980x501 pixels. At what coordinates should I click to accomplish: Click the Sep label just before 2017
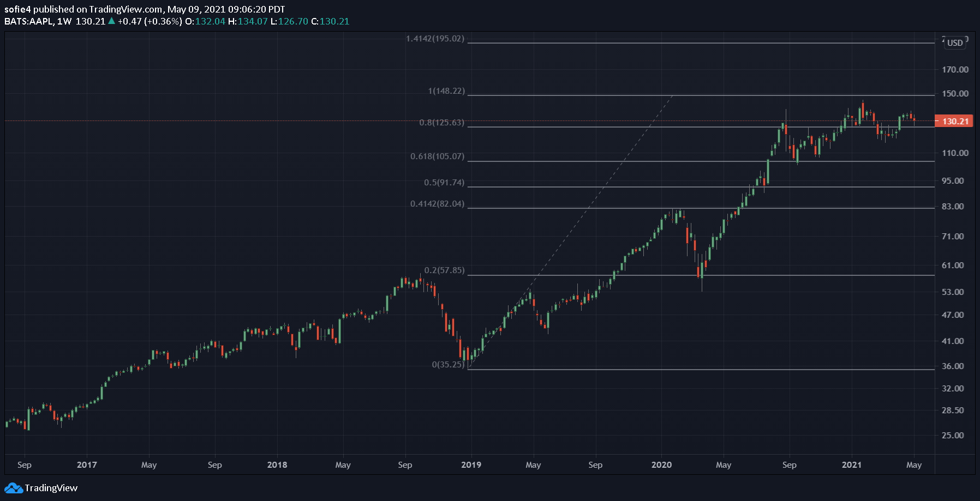point(25,465)
